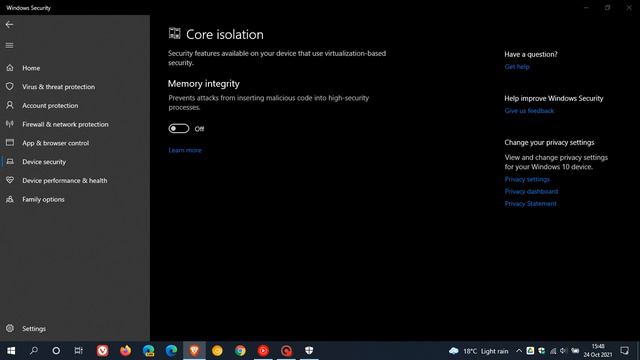Viewport: 640px width, 360px height.
Task: Open Cortana circle in taskbar
Action: (x=56, y=351)
